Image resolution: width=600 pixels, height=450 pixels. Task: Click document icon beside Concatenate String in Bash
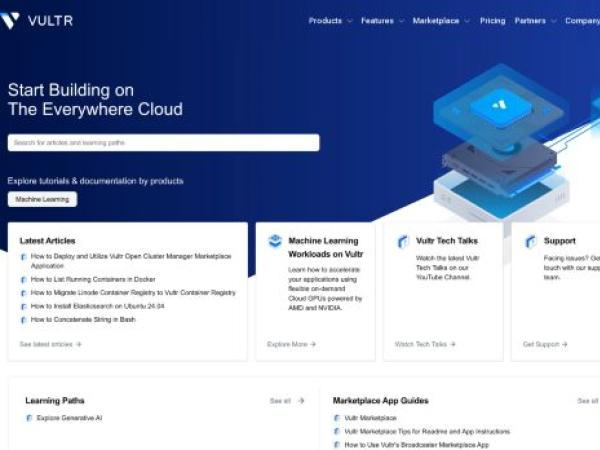[23, 320]
